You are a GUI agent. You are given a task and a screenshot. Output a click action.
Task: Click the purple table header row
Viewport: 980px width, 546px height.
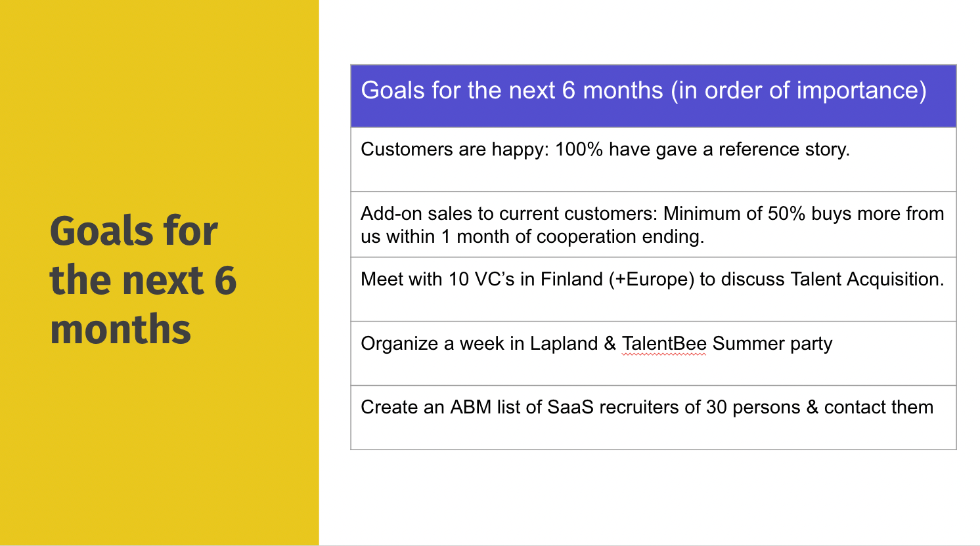tap(654, 96)
